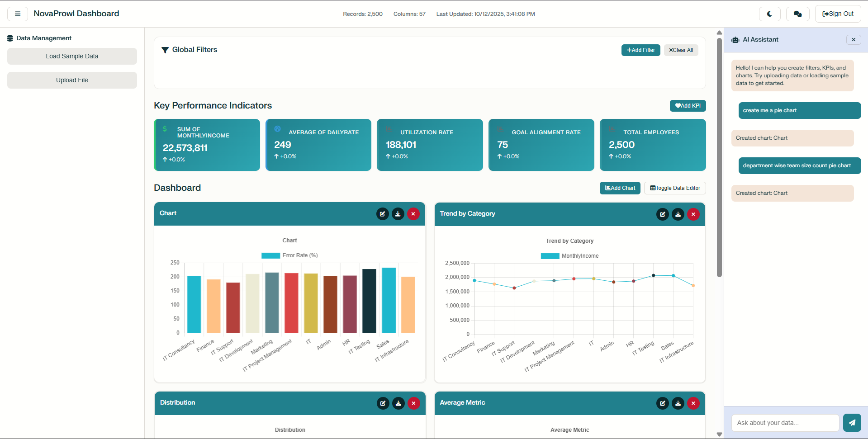Download the Average Metric chart image
The height and width of the screenshot is (439, 868).
tap(678, 403)
